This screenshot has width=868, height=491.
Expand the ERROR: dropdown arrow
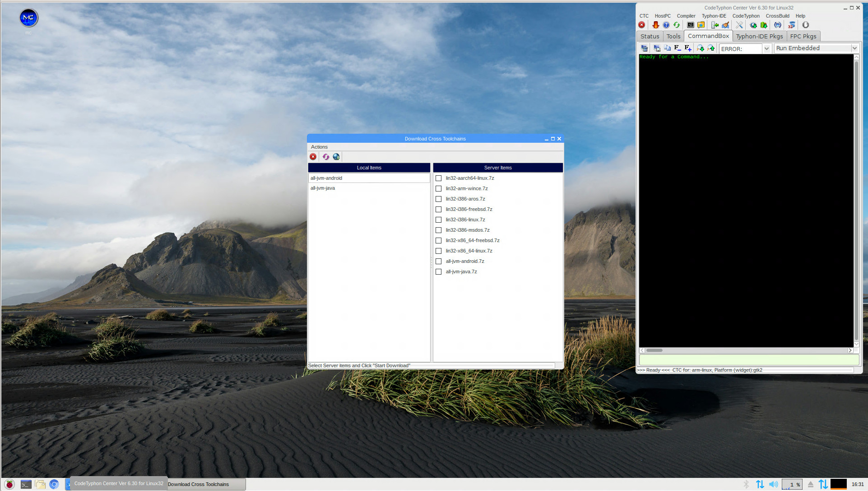(x=766, y=49)
